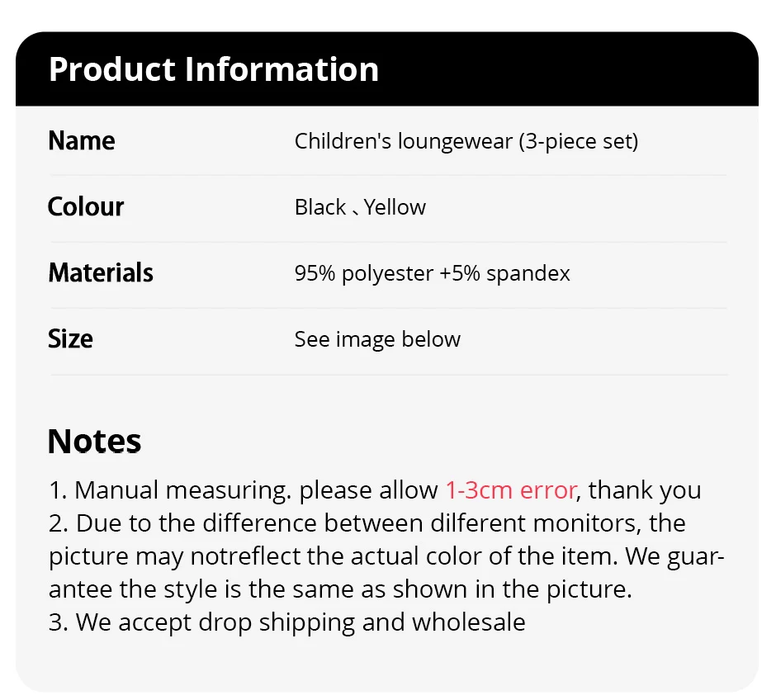Image resolution: width=776 pixels, height=700 pixels.
Task: Click the word Black in the Colour row
Action: 320,207
